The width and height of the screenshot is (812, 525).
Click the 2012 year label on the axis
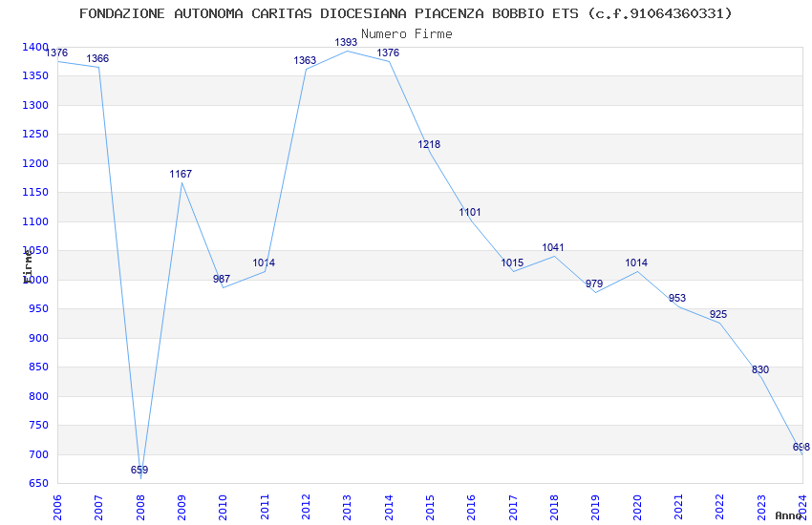[306, 508]
